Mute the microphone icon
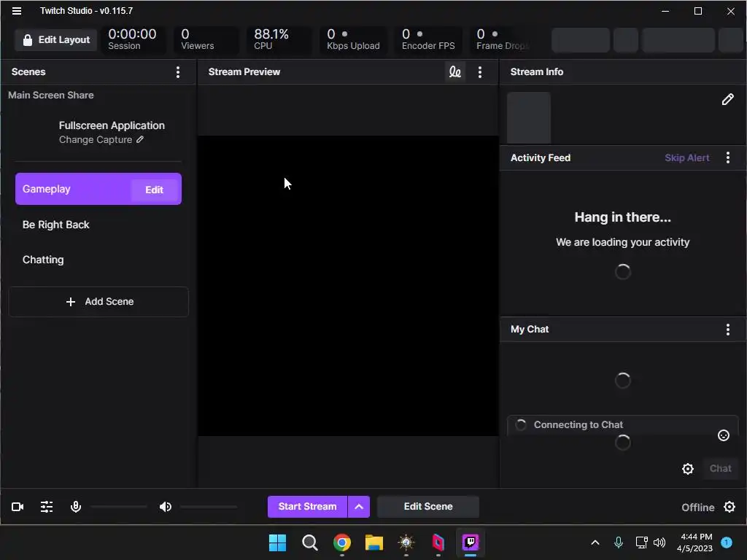This screenshot has height=560, width=747. point(76,507)
